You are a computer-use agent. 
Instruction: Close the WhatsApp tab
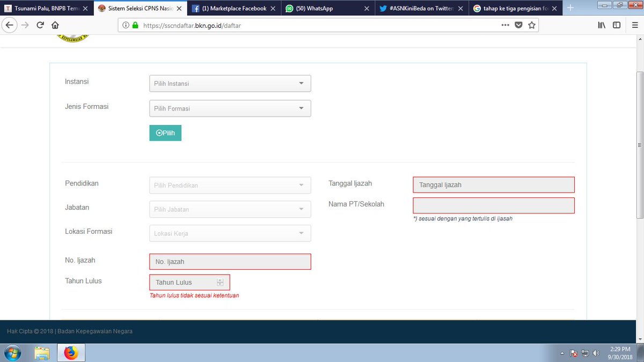(367, 9)
